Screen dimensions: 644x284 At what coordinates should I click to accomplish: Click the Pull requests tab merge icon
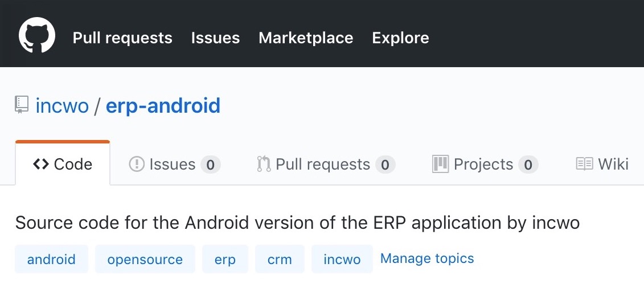pos(264,164)
